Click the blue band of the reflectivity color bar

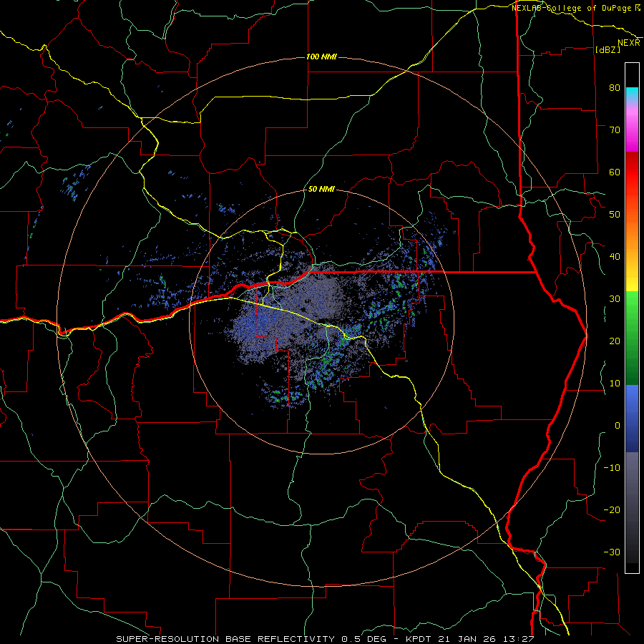(632, 418)
